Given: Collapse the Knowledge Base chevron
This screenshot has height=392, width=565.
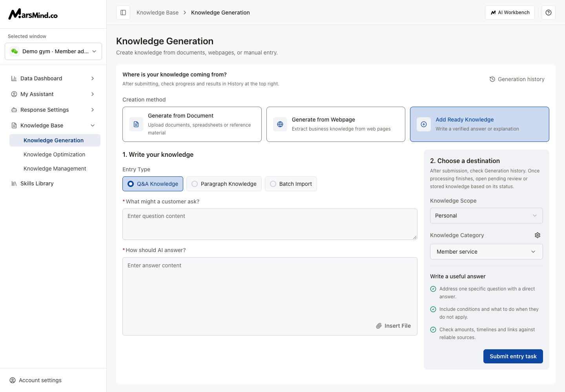Looking at the screenshot, I should (x=93, y=125).
